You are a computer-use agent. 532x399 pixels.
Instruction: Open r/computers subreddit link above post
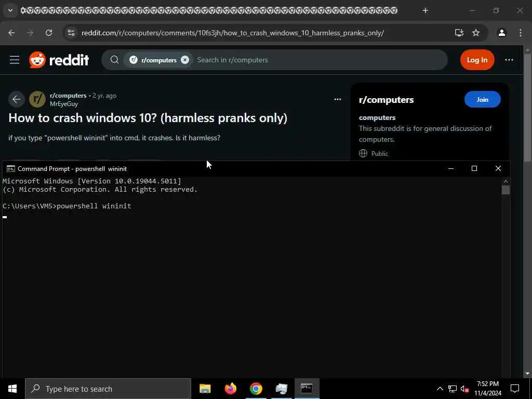[68, 96]
